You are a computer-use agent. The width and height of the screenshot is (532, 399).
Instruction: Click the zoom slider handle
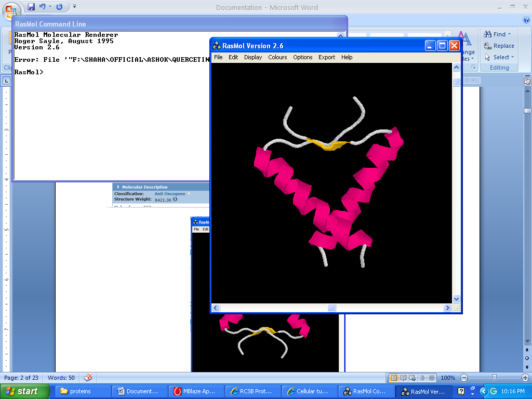[494, 378]
